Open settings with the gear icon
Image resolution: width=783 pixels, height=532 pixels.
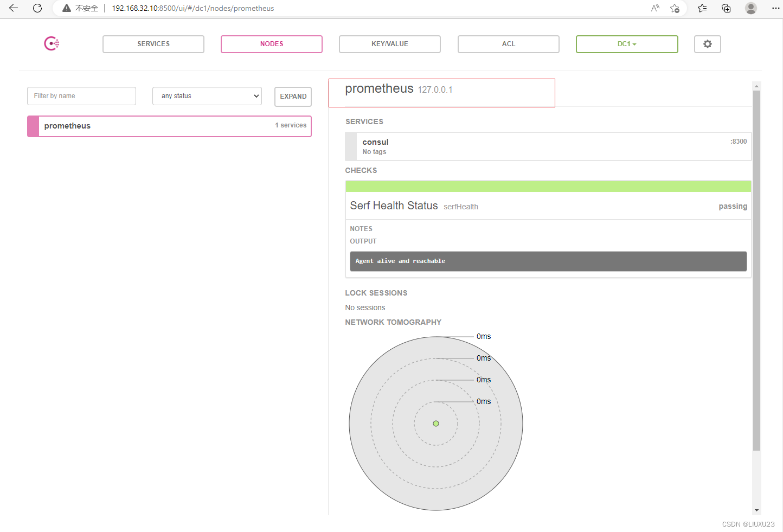tap(708, 44)
